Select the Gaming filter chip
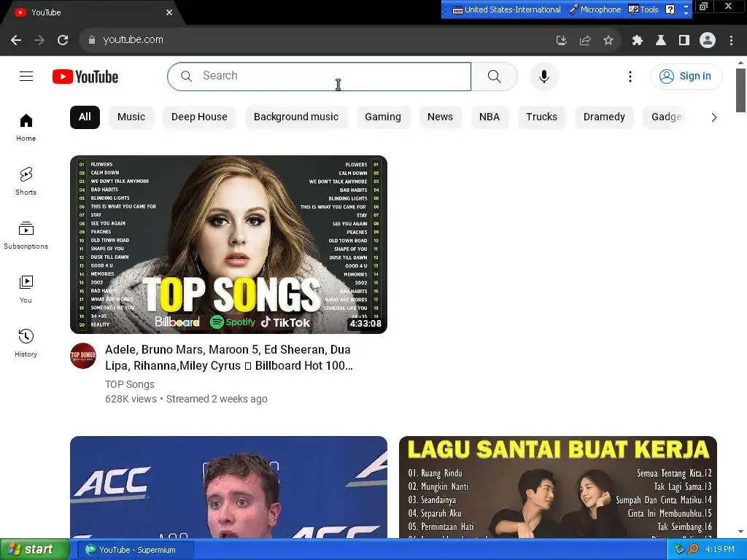 tap(382, 117)
